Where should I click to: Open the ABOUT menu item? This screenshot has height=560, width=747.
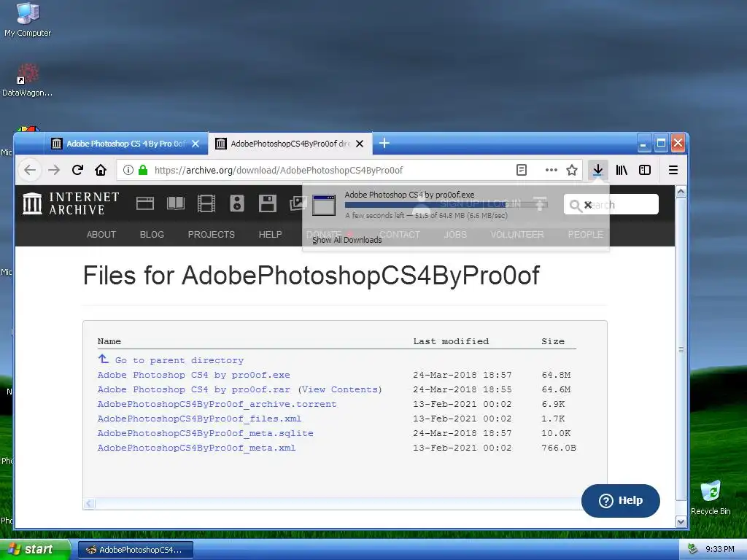(101, 234)
